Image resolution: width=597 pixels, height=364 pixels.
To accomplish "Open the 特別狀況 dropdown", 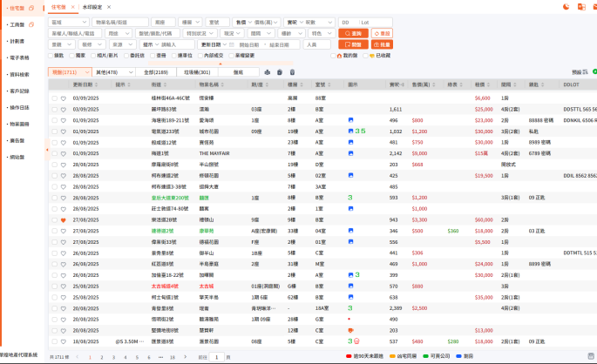I will point(200,33).
